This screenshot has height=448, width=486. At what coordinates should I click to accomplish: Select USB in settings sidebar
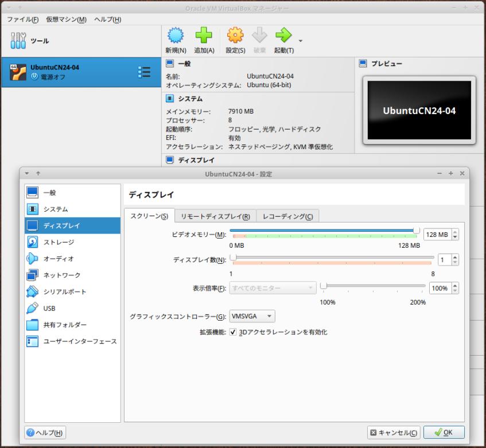click(x=72, y=308)
